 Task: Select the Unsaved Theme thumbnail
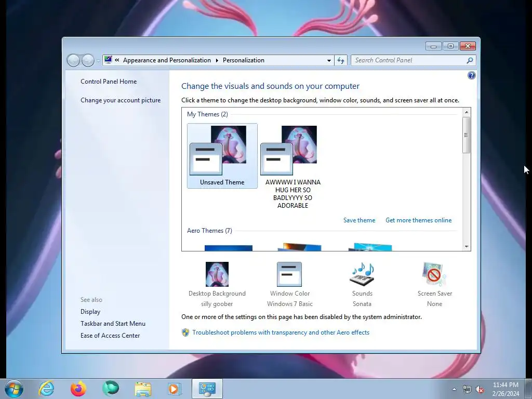[222, 156]
